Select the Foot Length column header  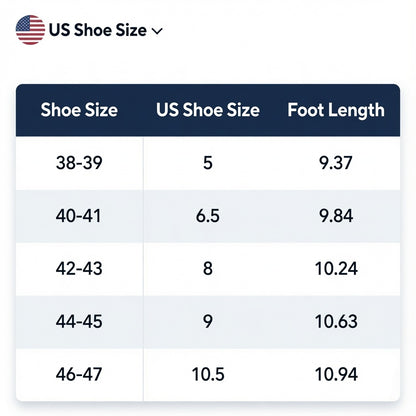coord(336,111)
